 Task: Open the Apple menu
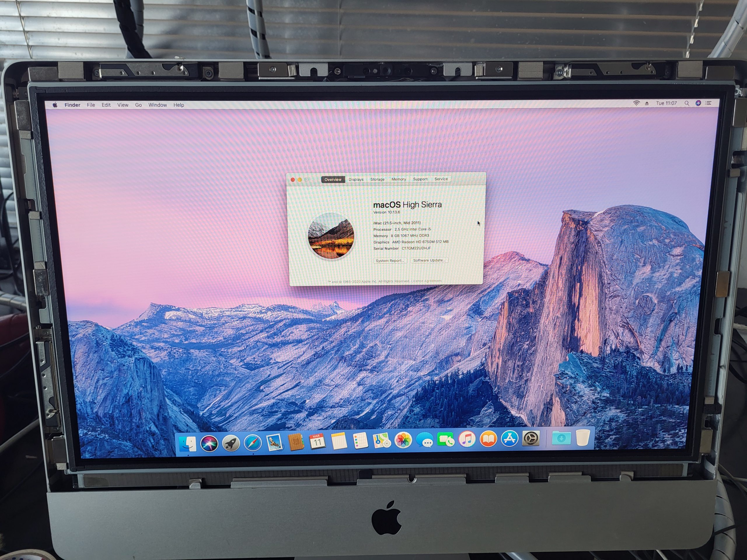pos(55,105)
